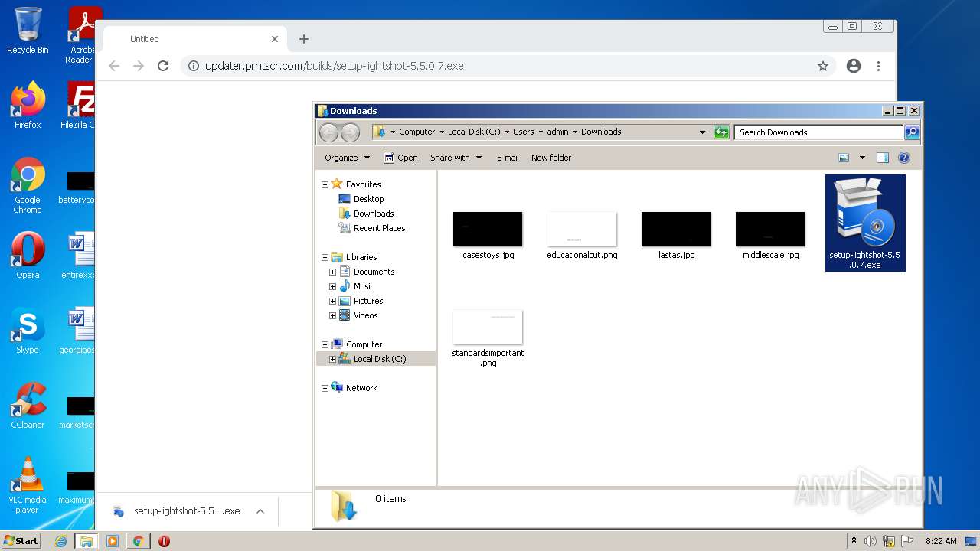
Task: Launch Firefox from the desktop
Action: pos(28,106)
